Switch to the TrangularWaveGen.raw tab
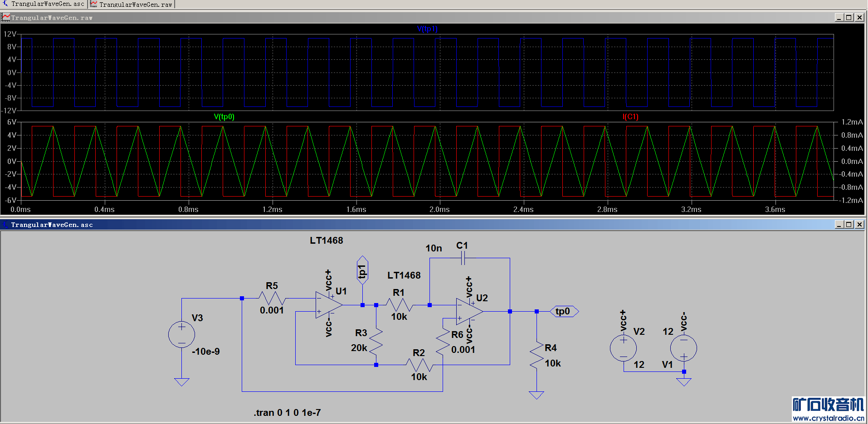 pyautogui.click(x=131, y=5)
